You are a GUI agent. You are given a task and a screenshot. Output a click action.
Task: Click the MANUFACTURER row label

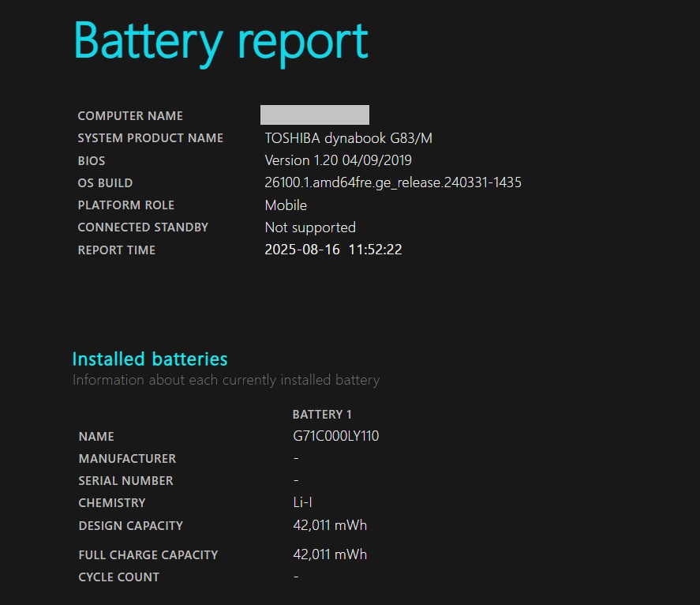click(127, 459)
